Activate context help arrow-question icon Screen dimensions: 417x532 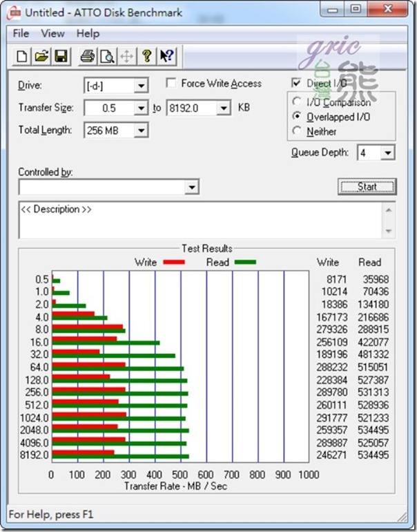click(166, 56)
